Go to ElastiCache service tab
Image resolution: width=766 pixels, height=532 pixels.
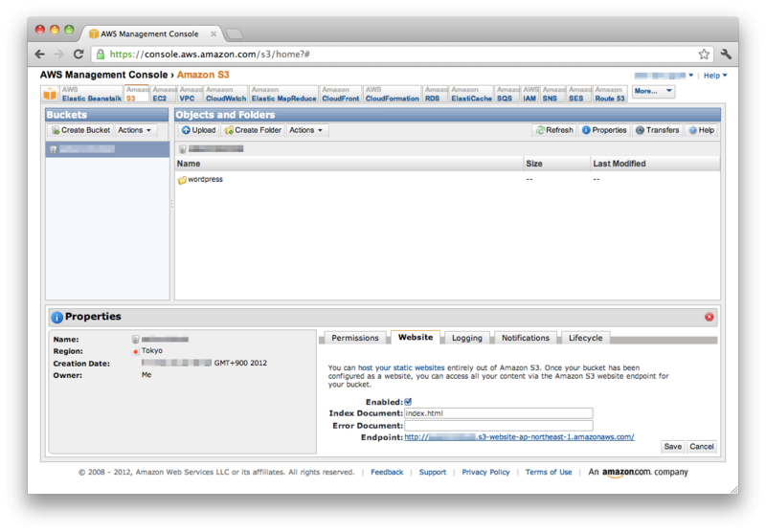click(471, 94)
